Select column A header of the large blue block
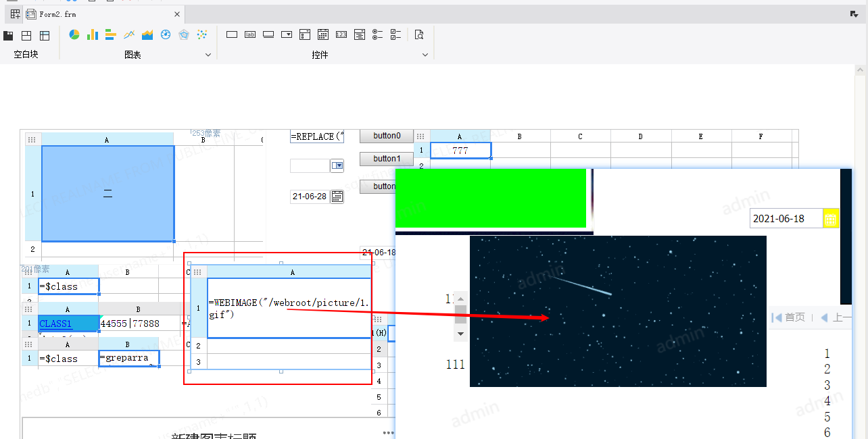 107,140
